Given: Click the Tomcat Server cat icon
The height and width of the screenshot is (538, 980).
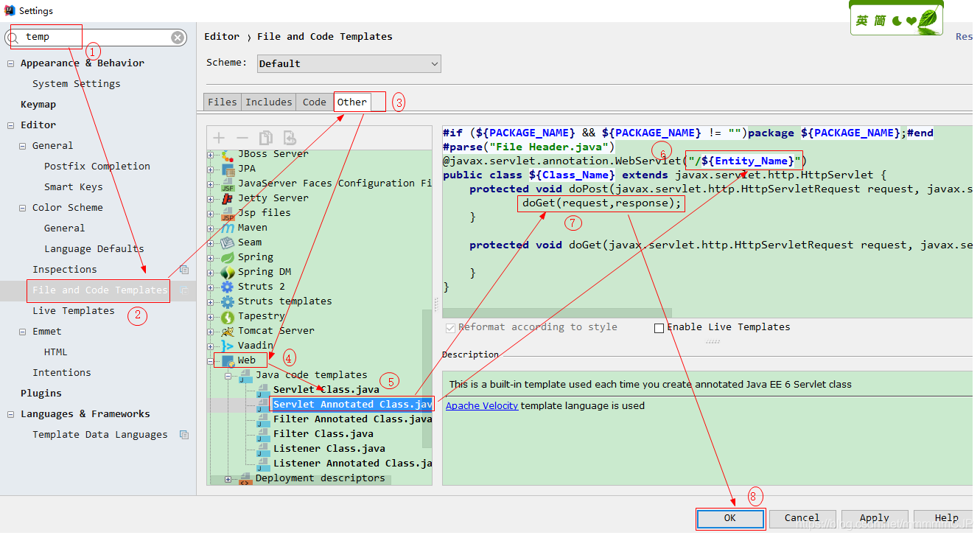Looking at the screenshot, I should 228,331.
